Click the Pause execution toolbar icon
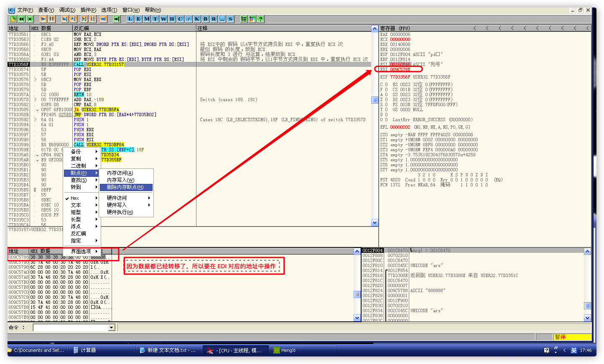Viewport: 604px width, 364px height. coord(51,19)
